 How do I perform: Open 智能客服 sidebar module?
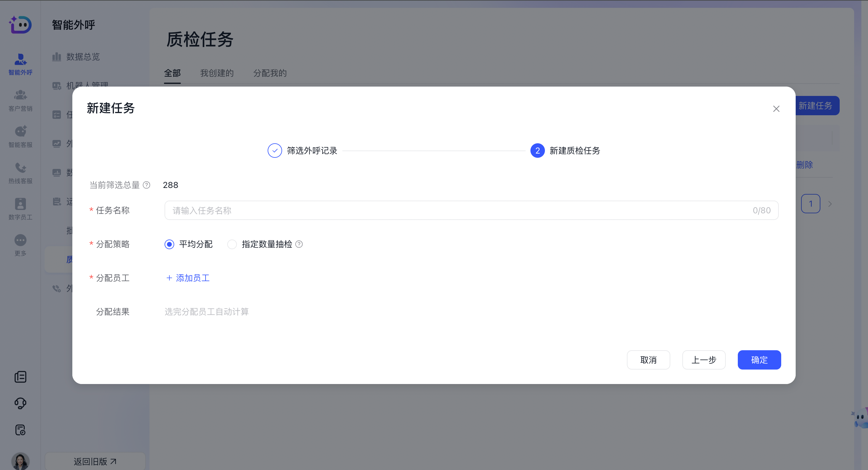tap(20, 137)
